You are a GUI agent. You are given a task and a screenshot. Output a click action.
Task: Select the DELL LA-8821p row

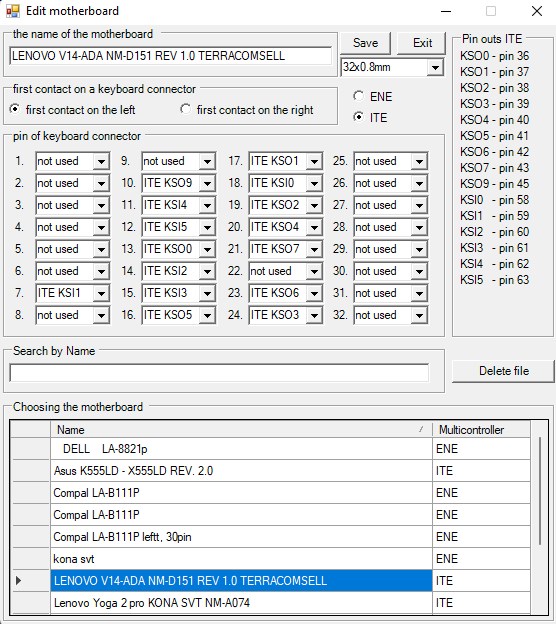pyautogui.click(x=241, y=449)
